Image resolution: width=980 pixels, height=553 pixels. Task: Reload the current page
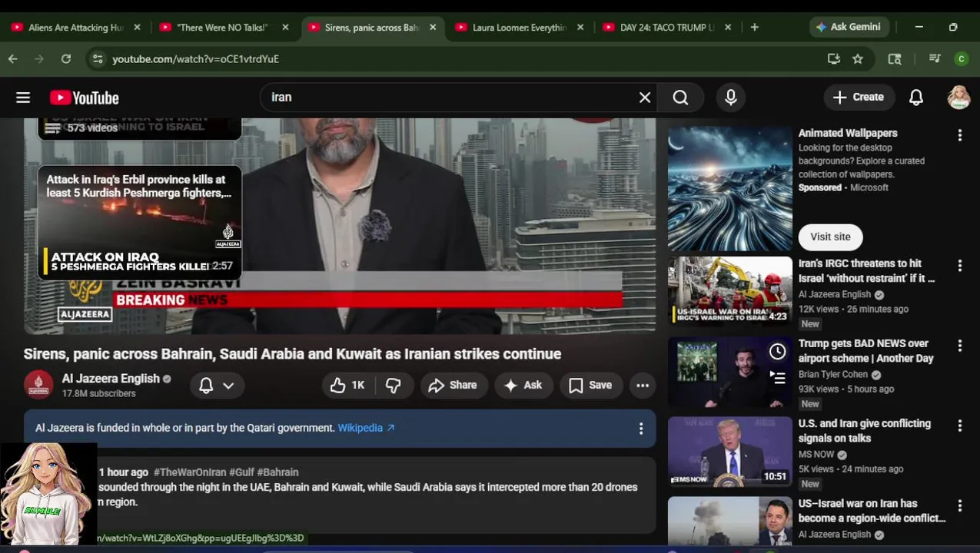click(x=66, y=58)
